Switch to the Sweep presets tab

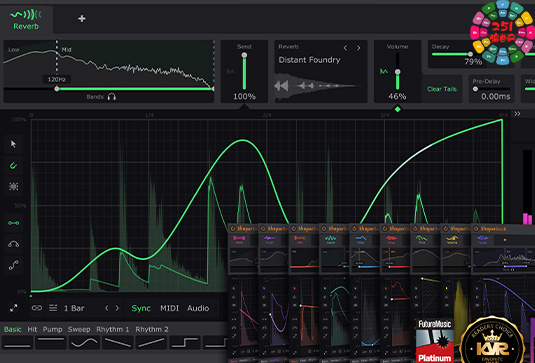tap(79, 329)
